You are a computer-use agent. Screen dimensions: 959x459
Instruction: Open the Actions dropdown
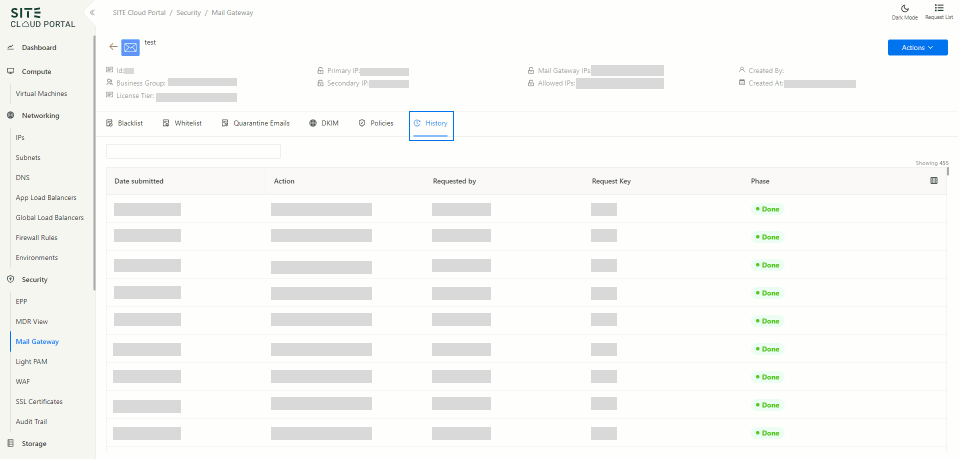pos(917,48)
